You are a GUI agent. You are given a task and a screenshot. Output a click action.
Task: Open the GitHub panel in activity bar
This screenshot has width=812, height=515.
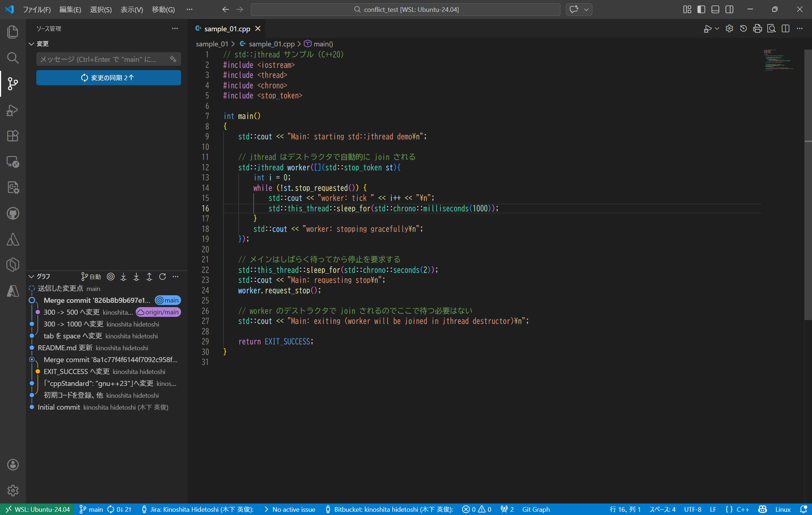click(13, 213)
